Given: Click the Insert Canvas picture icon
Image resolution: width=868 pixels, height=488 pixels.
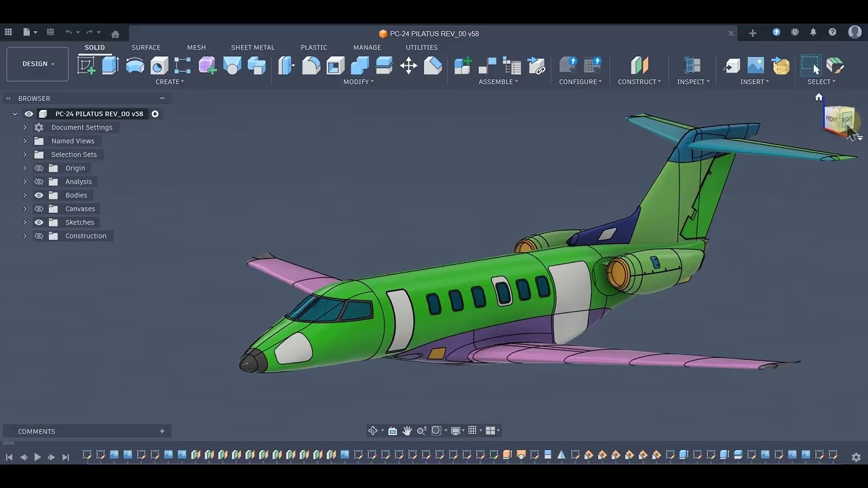Looking at the screenshot, I should pyautogui.click(x=755, y=65).
